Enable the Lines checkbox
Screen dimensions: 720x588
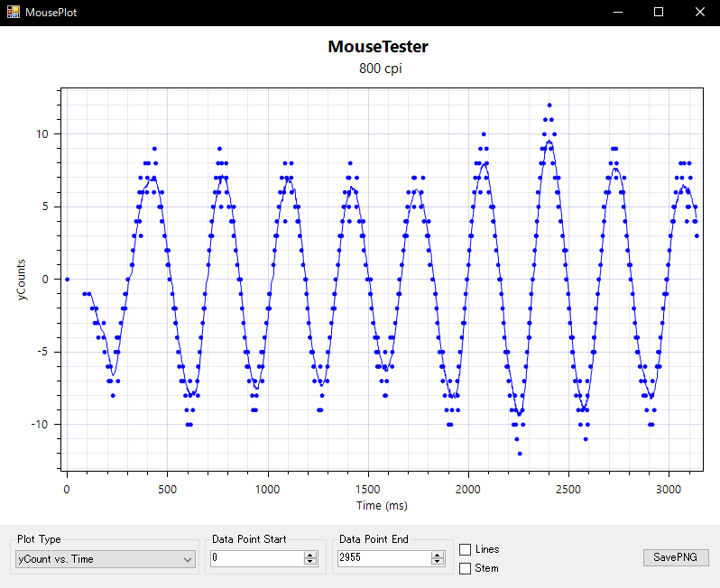click(466, 549)
